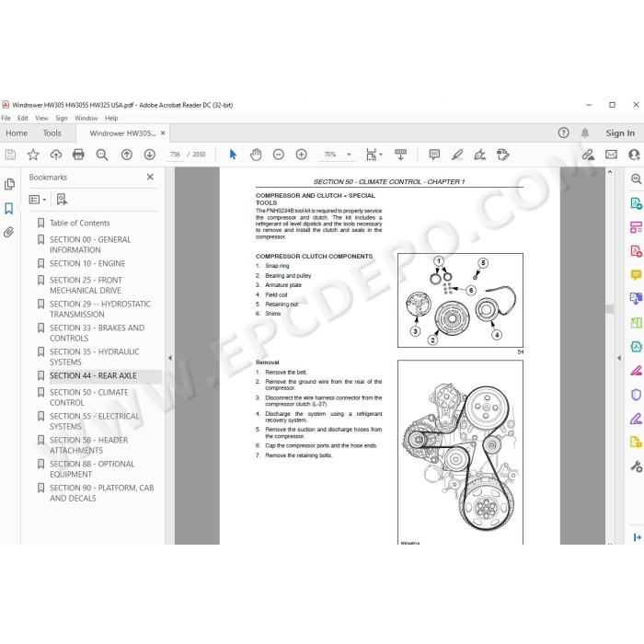
Task: View notifications bell
Action: tap(585, 132)
